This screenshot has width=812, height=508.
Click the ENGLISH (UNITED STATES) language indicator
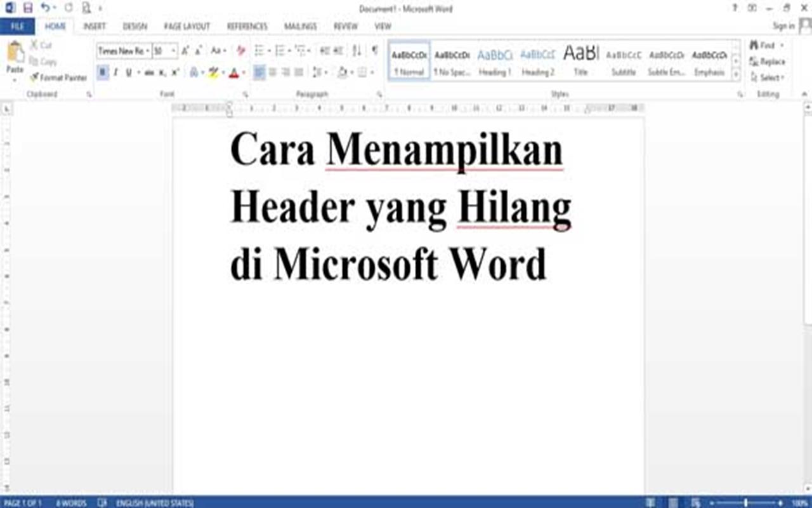[155, 503]
